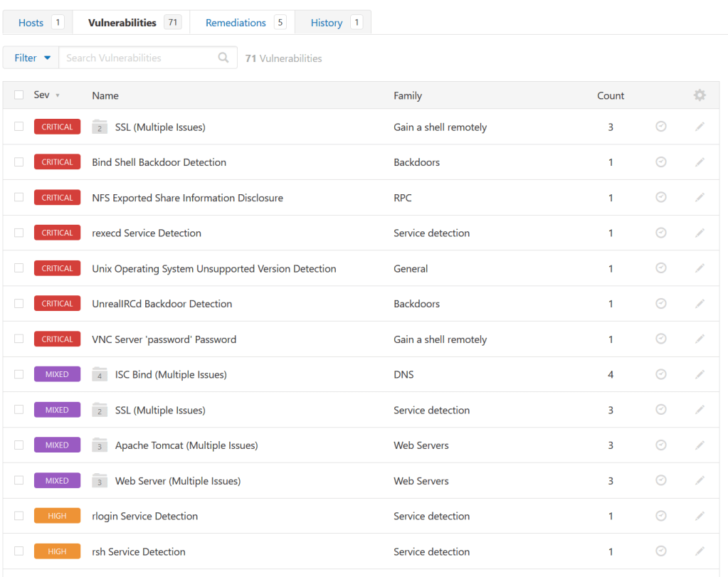Click the pencil edit icon for Apache Tomcat row

700,445
